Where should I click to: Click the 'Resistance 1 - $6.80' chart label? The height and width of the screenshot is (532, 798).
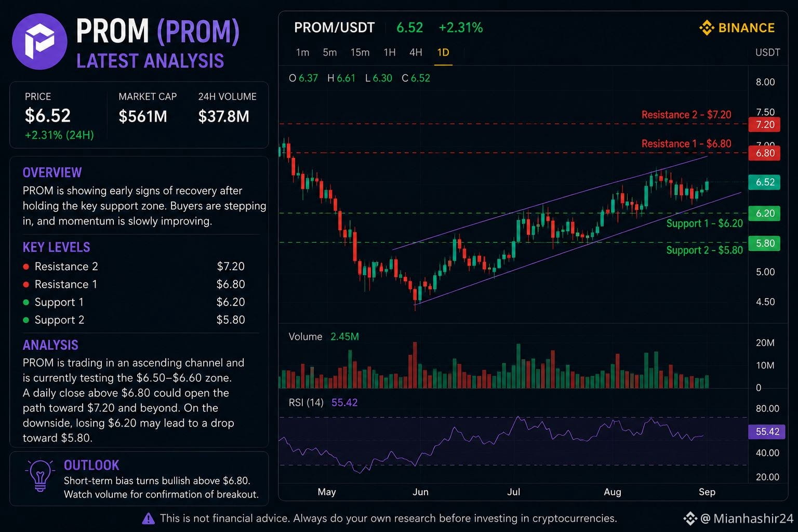point(686,144)
